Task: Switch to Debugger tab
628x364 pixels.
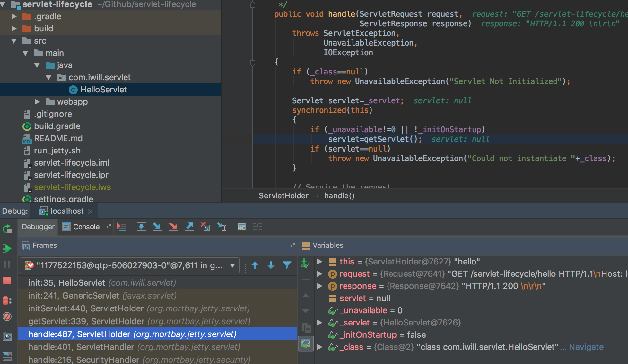Action: 38,227
